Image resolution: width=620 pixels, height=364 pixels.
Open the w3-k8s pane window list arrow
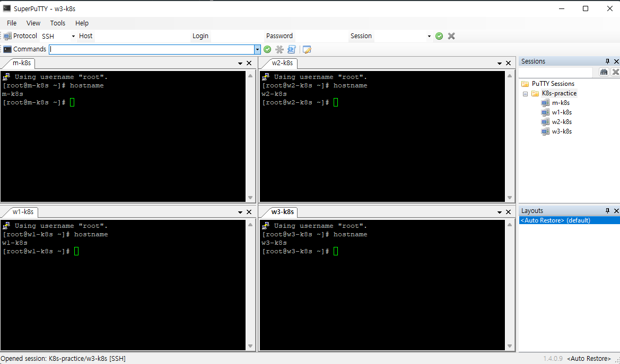[500, 212]
